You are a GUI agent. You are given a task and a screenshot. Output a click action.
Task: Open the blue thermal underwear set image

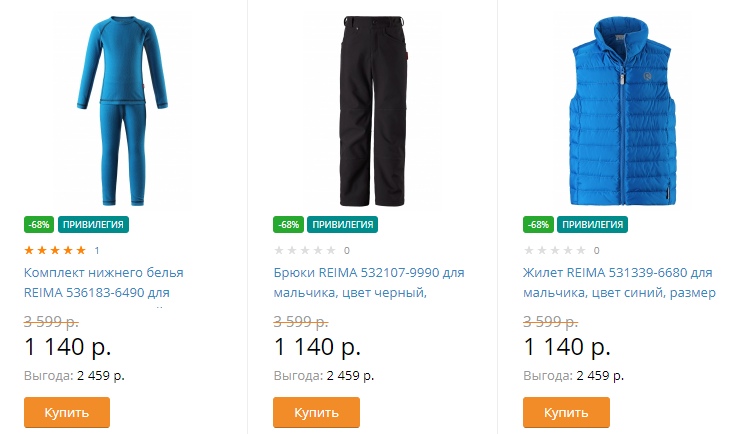pos(122,111)
